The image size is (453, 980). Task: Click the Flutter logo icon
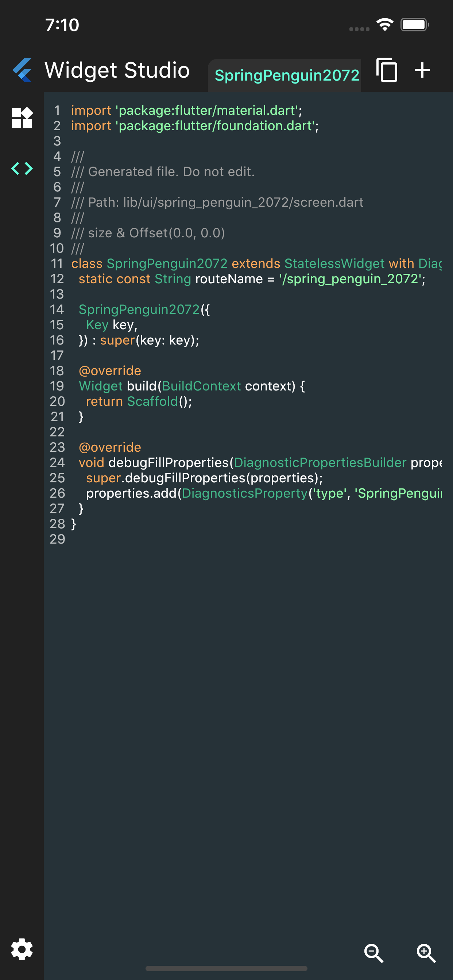click(22, 70)
